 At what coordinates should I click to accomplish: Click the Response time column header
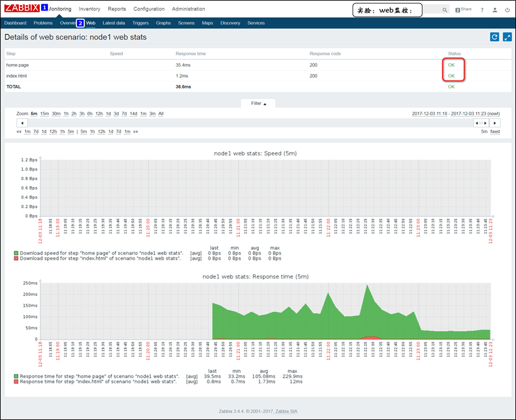tap(191, 53)
